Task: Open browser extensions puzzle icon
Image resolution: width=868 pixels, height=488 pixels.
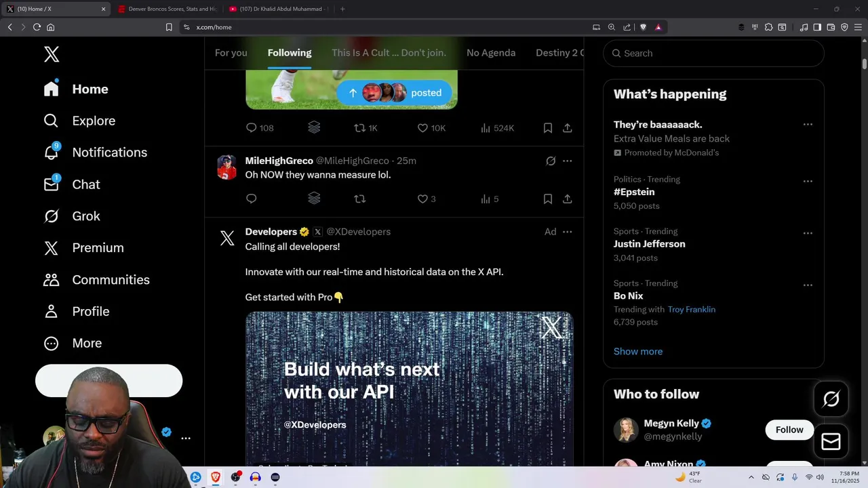Action: [768, 27]
